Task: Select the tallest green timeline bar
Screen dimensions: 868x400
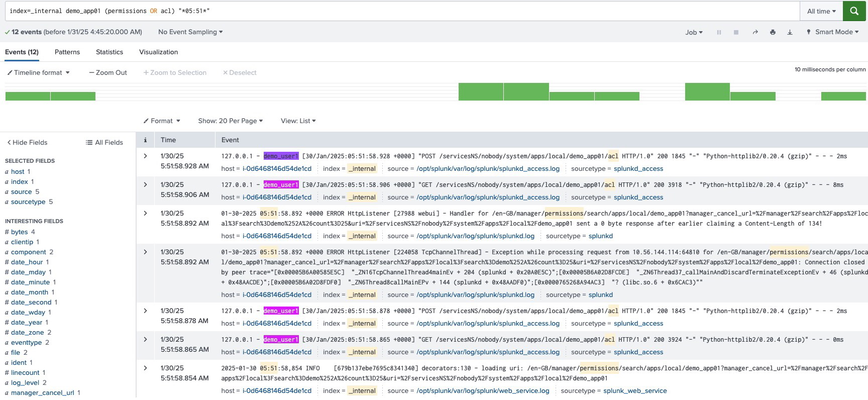Action: tap(481, 92)
